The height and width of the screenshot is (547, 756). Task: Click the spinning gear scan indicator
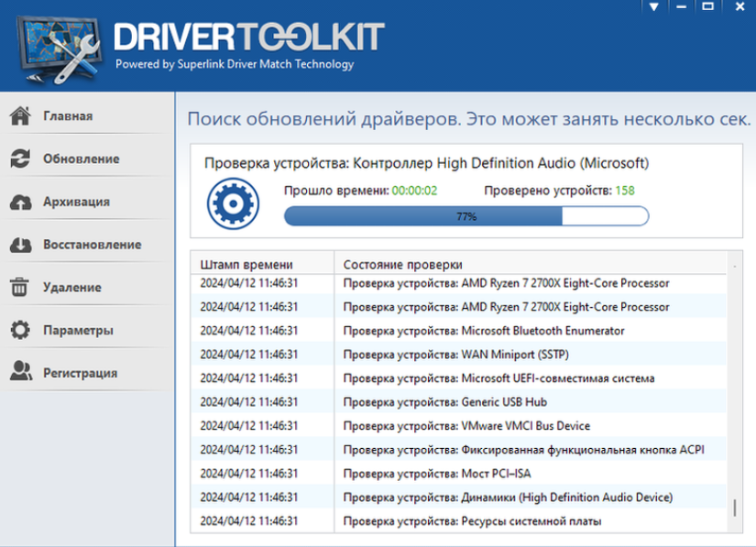point(233,205)
